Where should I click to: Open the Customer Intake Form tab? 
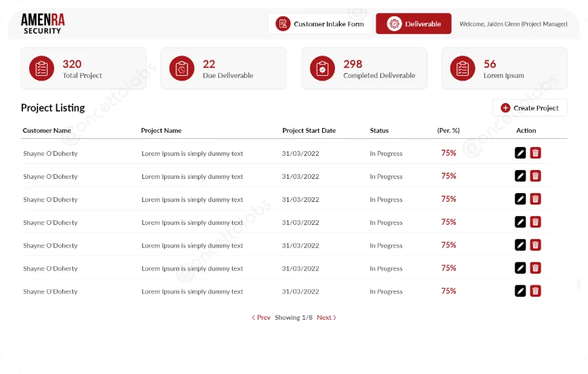pyautogui.click(x=319, y=24)
